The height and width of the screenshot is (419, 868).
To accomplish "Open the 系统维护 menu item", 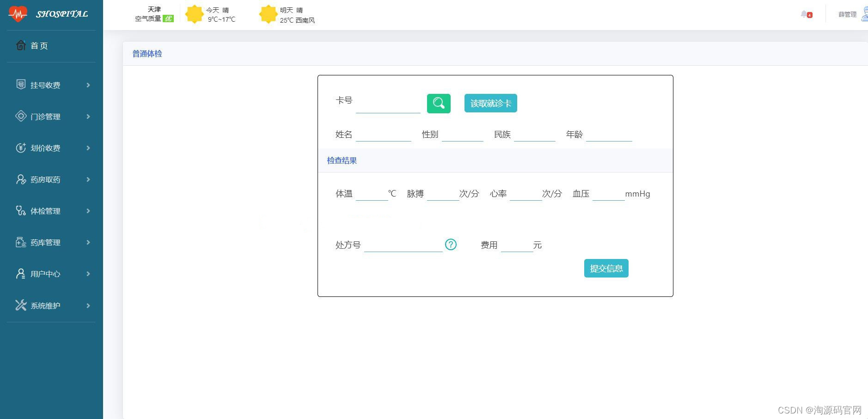I will point(51,306).
